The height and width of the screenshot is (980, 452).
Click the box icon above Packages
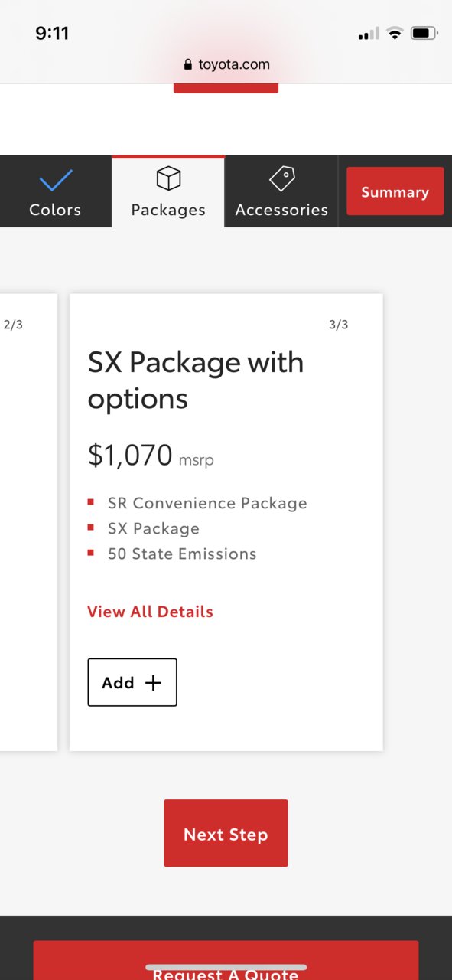[x=168, y=179]
